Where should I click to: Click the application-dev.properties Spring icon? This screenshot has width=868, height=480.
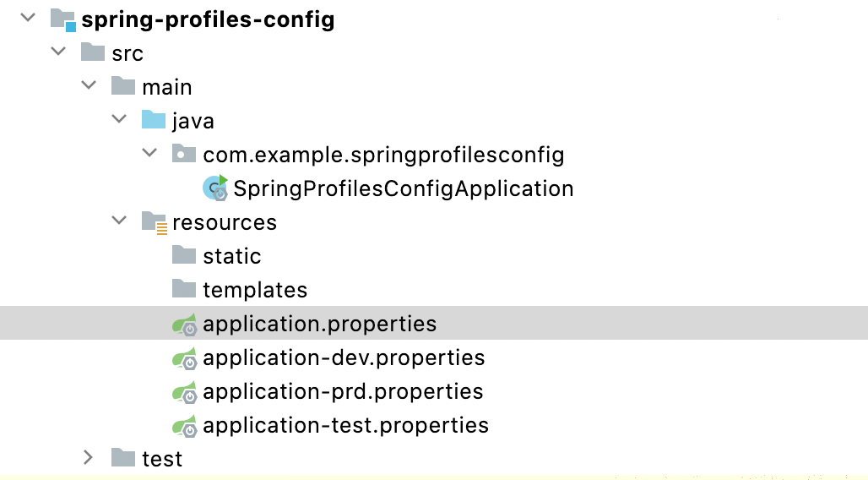coord(185,358)
